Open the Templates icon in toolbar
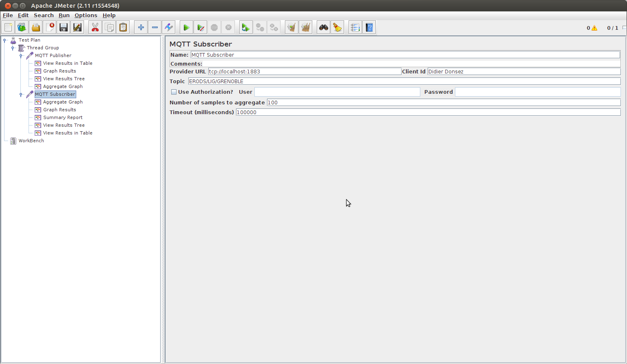Image resolution: width=627 pixels, height=364 pixels. pyautogui.click(x=22, y=28)
